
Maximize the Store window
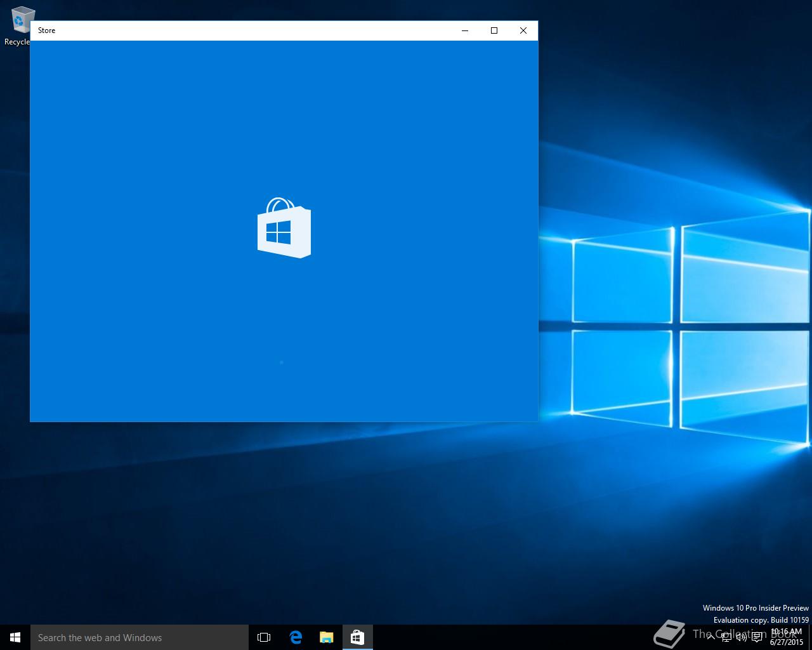coord(494,30)
